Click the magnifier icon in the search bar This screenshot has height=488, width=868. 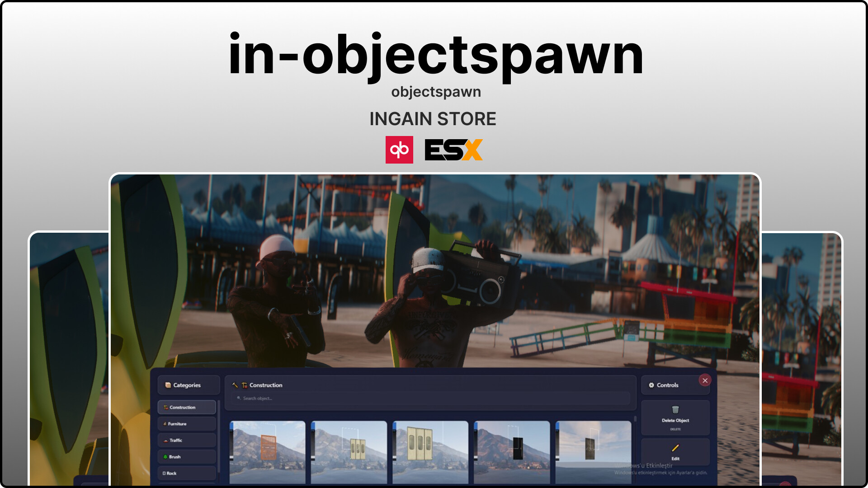[x=239, y=398]
